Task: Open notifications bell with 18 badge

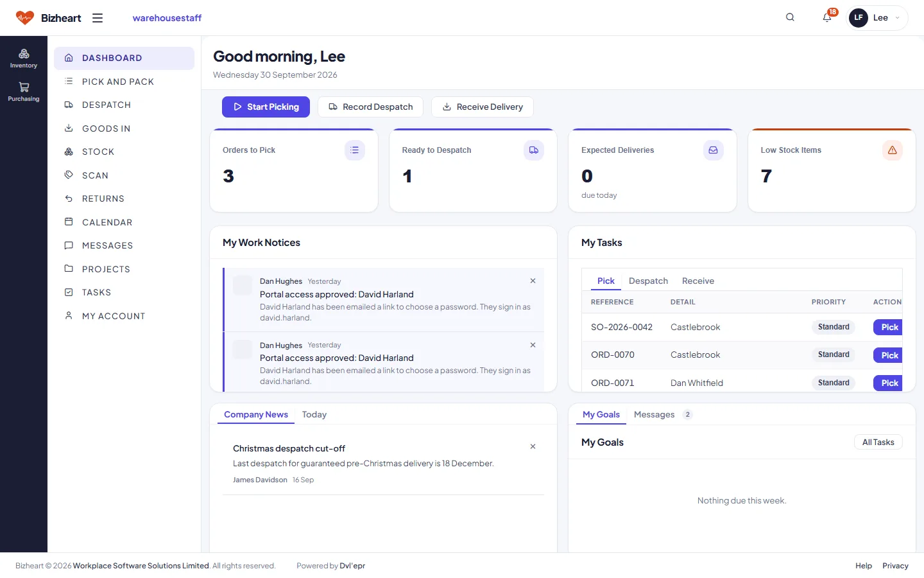Action: 827,17
